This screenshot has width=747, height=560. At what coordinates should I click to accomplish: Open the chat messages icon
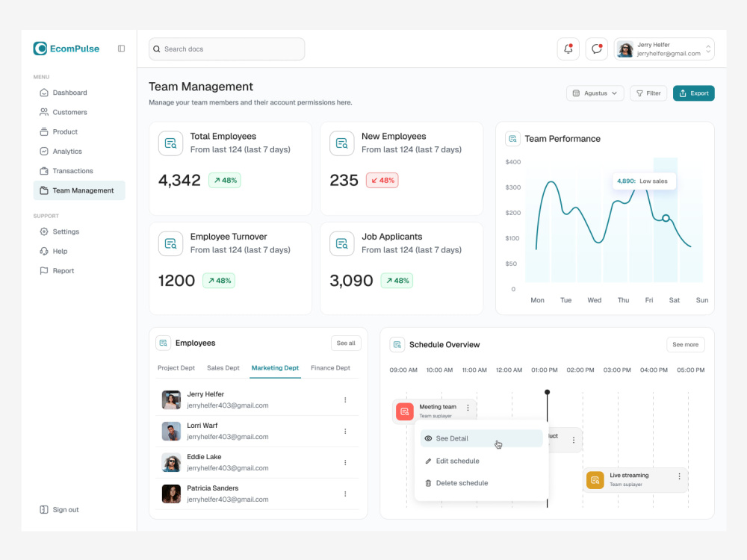tap(596, 49)
